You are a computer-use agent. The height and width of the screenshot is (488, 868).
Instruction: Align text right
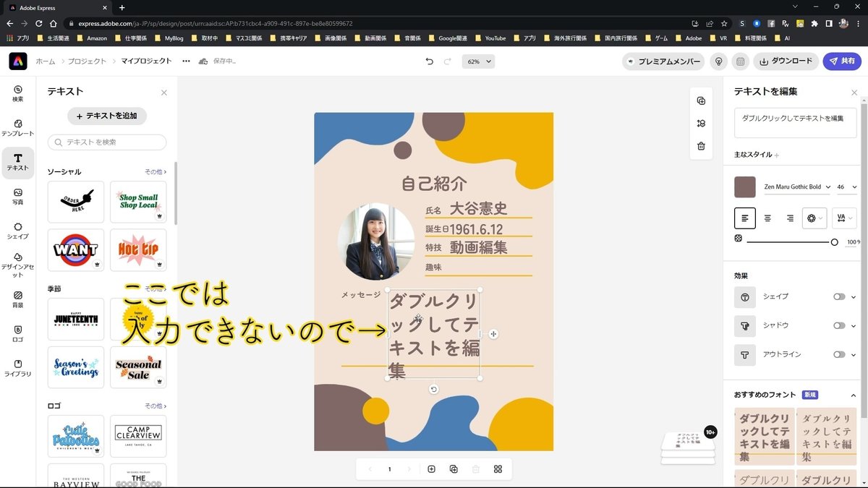tap(790, 218)
